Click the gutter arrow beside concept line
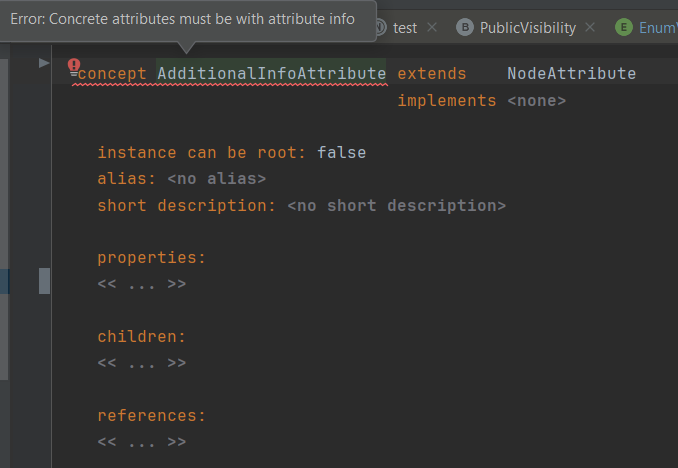Screen dimensions: 678x468 click(43, 63)
